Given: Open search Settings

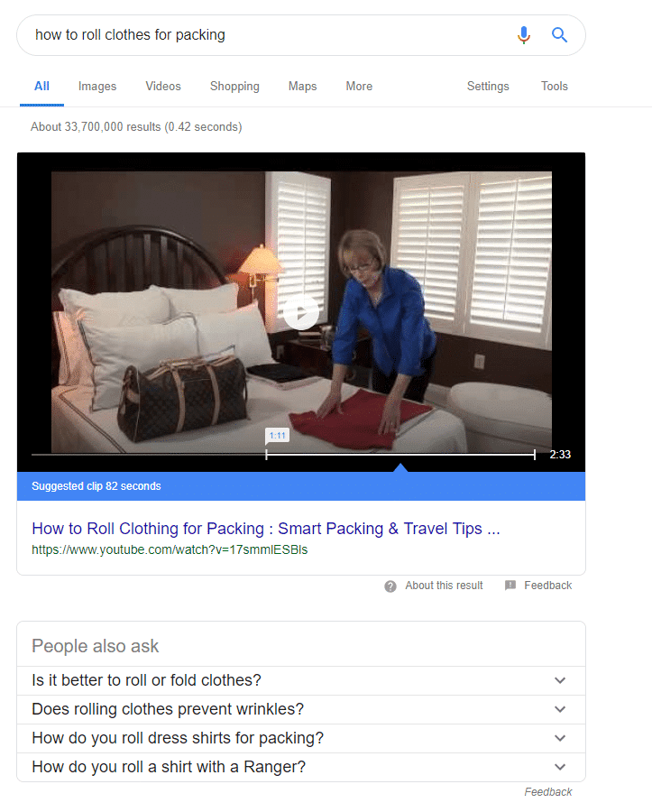Looking at the screenshot, I should (488, 86).
